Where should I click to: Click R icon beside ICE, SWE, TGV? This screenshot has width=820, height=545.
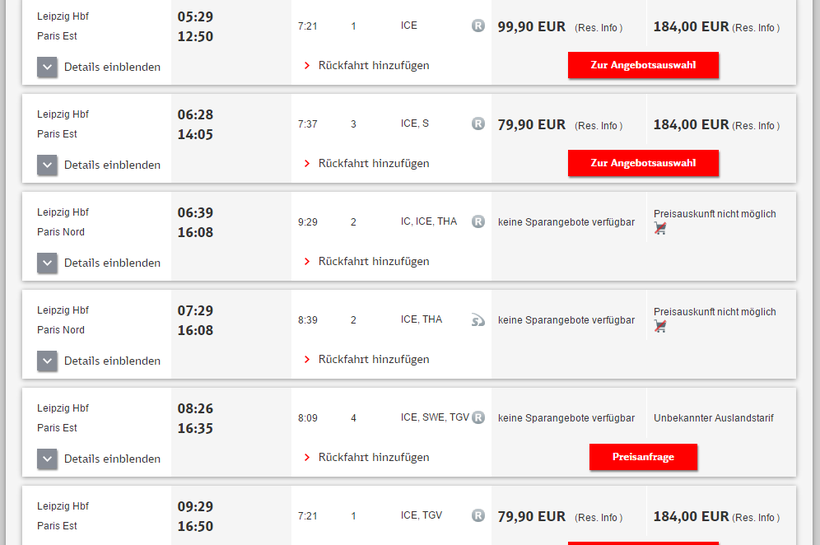click(x=478, y=418)
